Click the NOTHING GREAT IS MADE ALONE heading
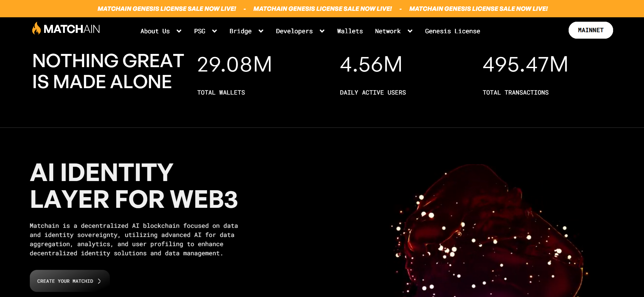Screen dimensions: 644x297 coord(108,71)
